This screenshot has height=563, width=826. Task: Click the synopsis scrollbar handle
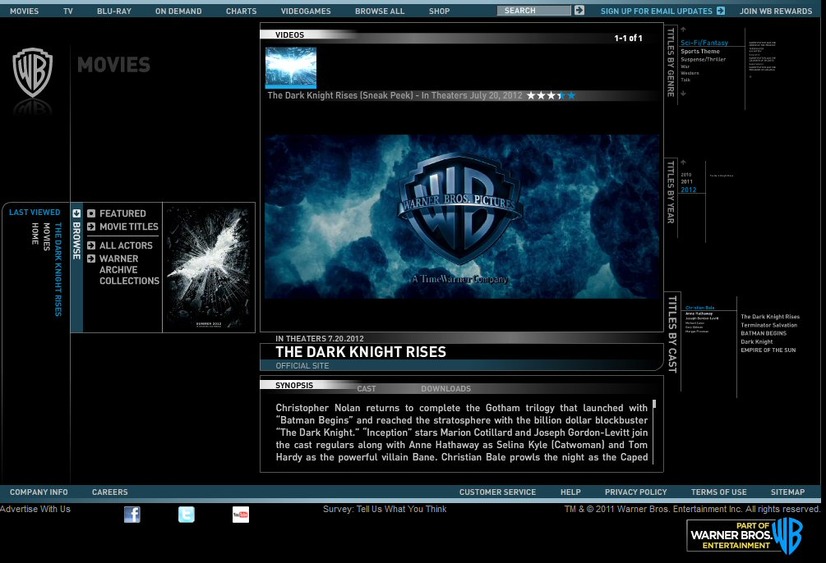pos(654,404)
